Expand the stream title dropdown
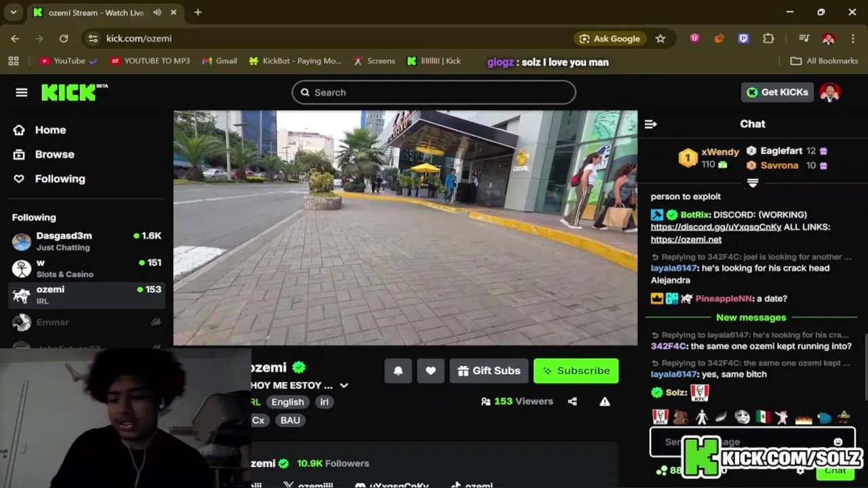This screenshot has height=488, width=868. pyautogui.click(x=344, y=385)
